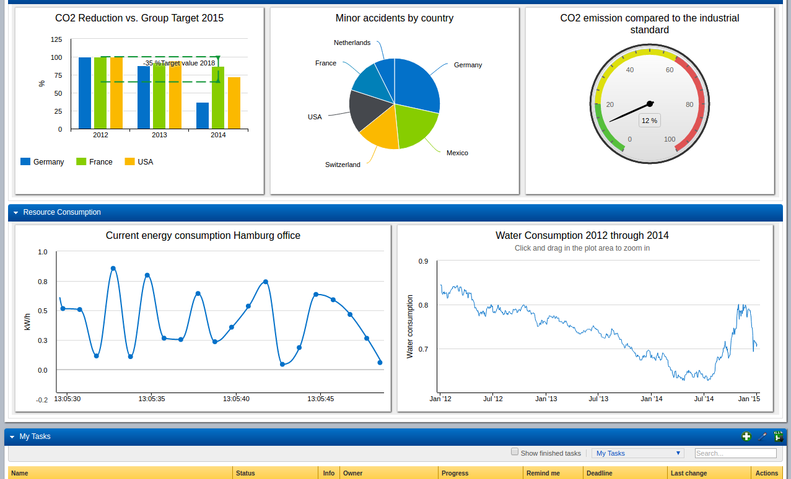Click the Last change column header
This screenshot has width=791, height=479.
689,473
